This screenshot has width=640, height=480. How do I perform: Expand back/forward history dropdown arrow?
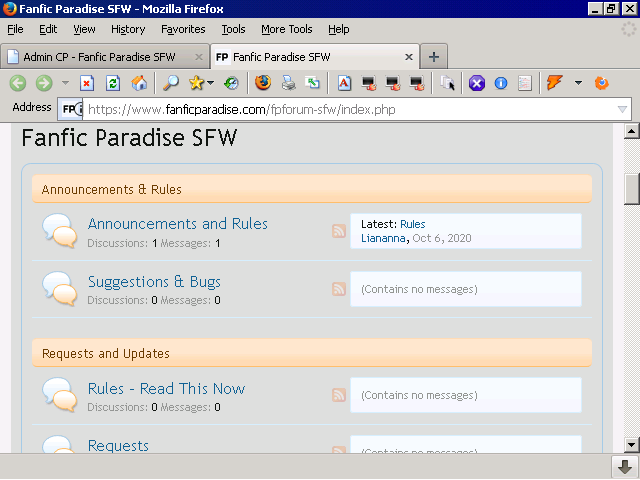point(65,83)
